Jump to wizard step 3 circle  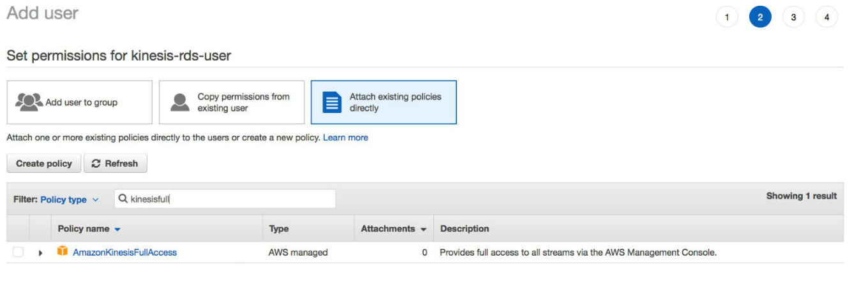[x=793, y=17]
